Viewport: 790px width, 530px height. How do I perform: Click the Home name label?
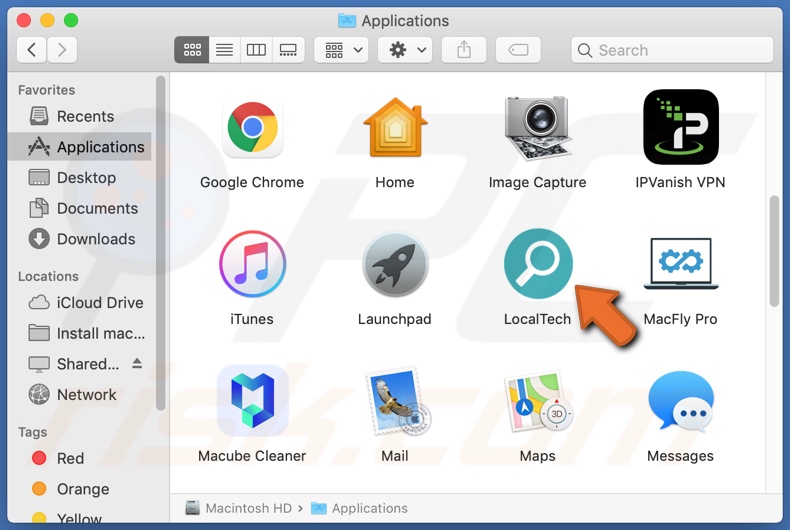(394, 182)
